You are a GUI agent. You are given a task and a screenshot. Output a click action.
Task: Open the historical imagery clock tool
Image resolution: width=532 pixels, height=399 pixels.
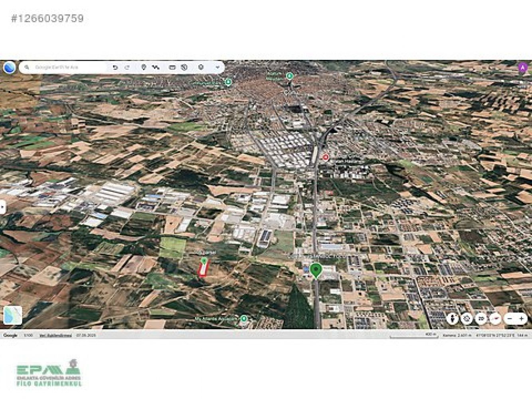point(184,67)
